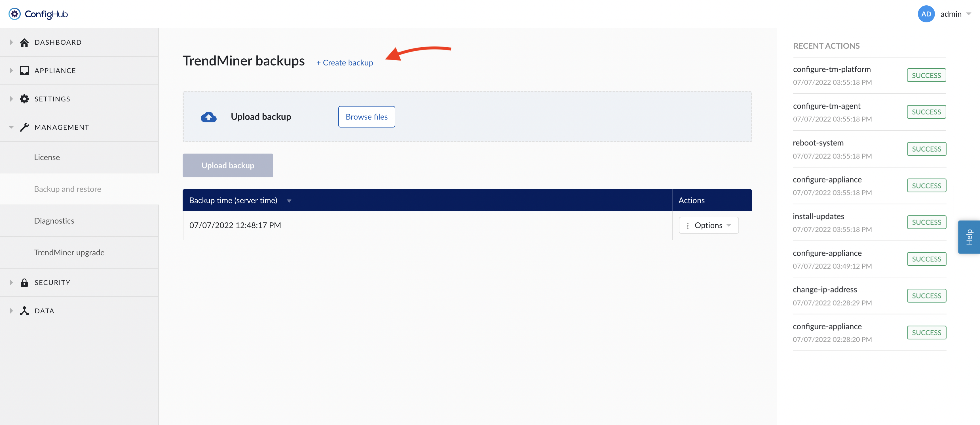Expand the Appliance section arrow
The height and width of the screenshot is (425, 980).
tap(11, 71)
